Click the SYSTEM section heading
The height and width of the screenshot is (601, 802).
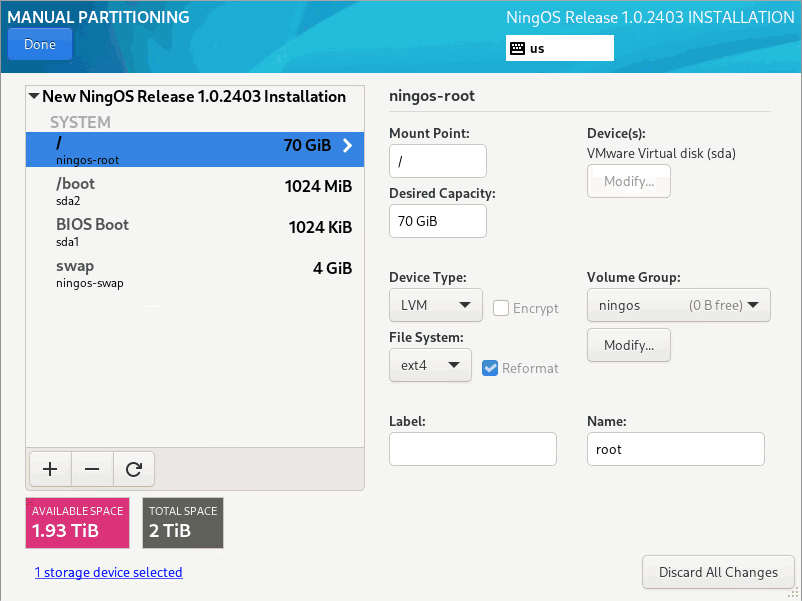pos(80,122)
